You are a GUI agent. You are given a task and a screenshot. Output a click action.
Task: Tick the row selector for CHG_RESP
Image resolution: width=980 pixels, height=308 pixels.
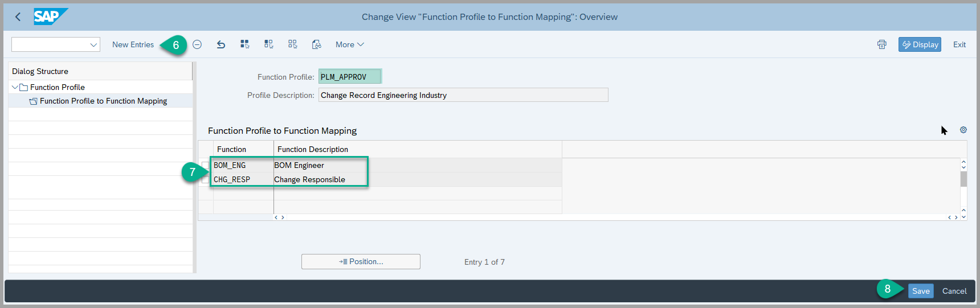(x=205, y=180)
